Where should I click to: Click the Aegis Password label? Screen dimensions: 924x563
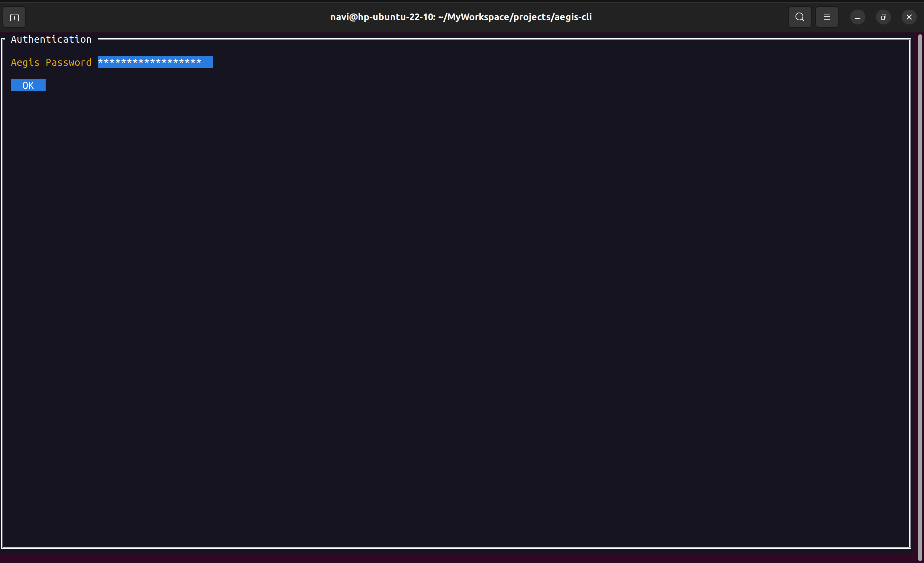[x=51, y=62]
